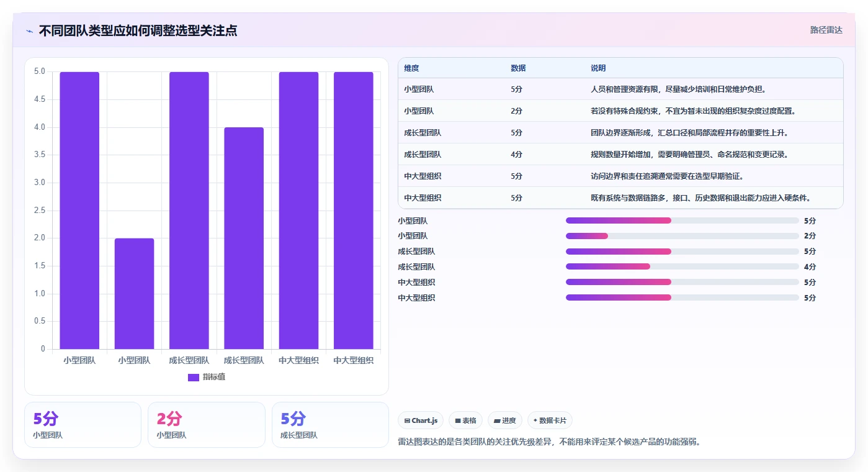The height and width of the screenshot is (472, 868).
Task: Click the 成长型团队 progress bar showing 4分
Action: point(682,266)
